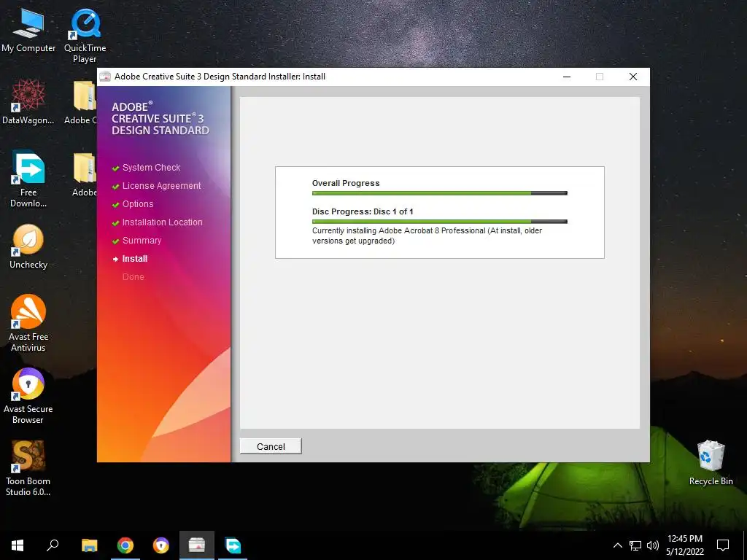
Task: Select the Free Download Manager desktop icon
Action: point(28,179)
